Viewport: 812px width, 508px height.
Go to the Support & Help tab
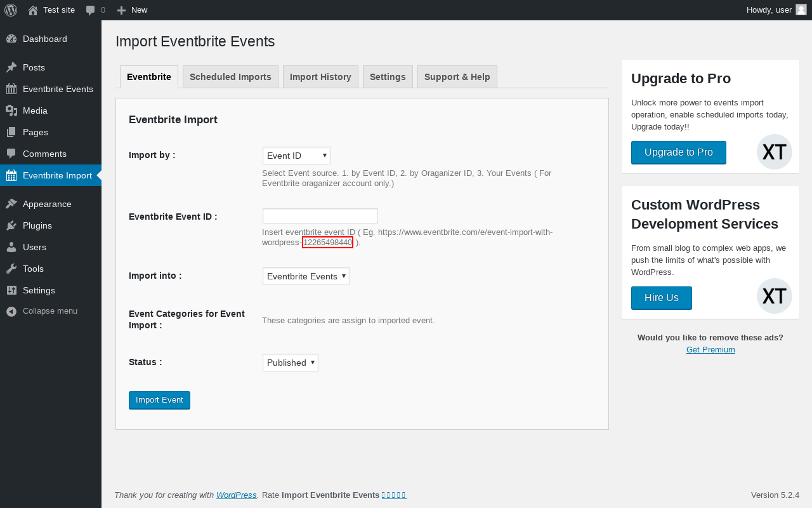[x=457, y=77]
